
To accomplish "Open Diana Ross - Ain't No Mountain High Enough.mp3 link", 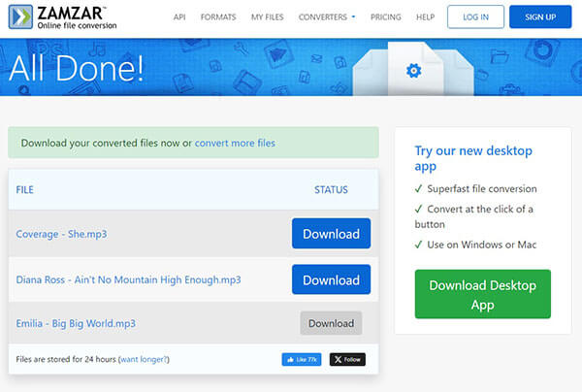I will click(128, 279).
